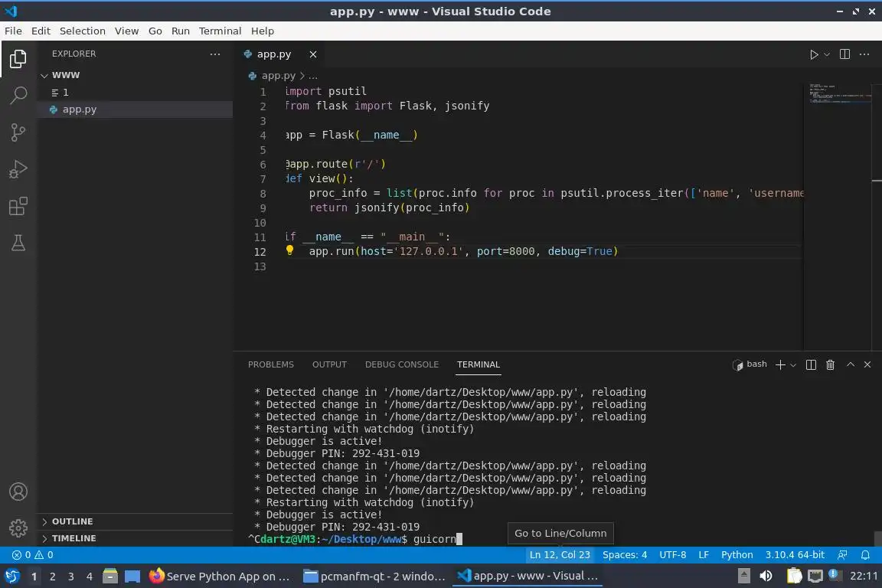Switch to virtual desktop 2 in taskbar

click(52, 577)
